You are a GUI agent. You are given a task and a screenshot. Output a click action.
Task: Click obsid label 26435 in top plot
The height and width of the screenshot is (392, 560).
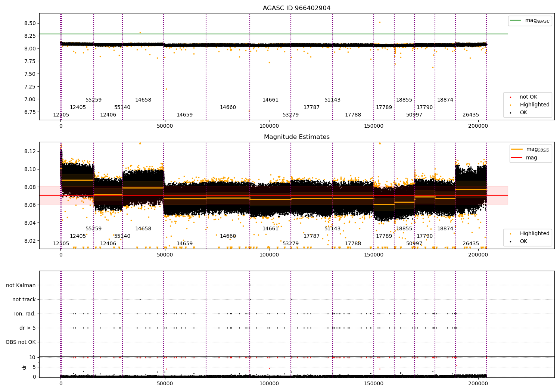point(470,115)
